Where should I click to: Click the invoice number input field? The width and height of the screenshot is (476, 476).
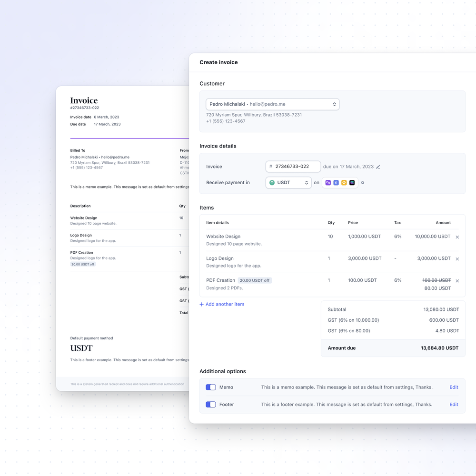click(x=293, y=166)
